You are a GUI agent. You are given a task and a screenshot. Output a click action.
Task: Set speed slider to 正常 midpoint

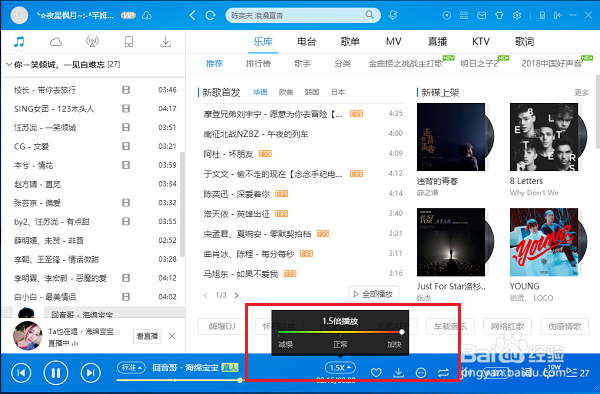point(340,332)
